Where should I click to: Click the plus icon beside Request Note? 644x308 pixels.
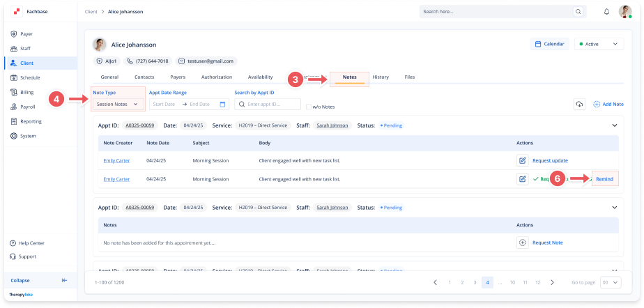[522, 242]
